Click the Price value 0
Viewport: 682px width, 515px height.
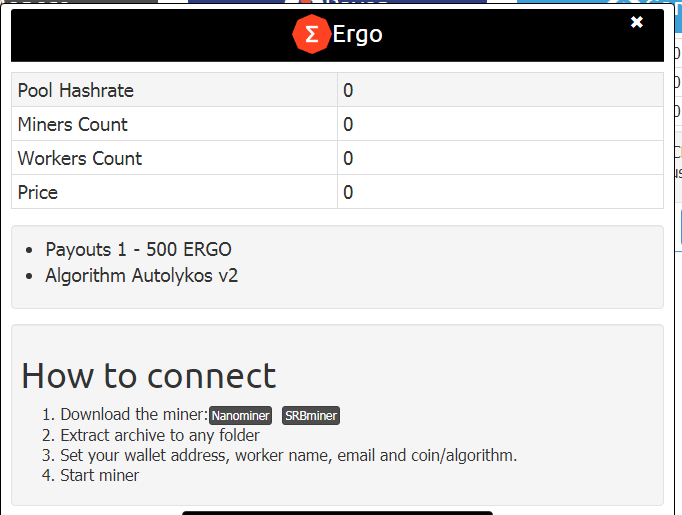click(x=348, y=192)
